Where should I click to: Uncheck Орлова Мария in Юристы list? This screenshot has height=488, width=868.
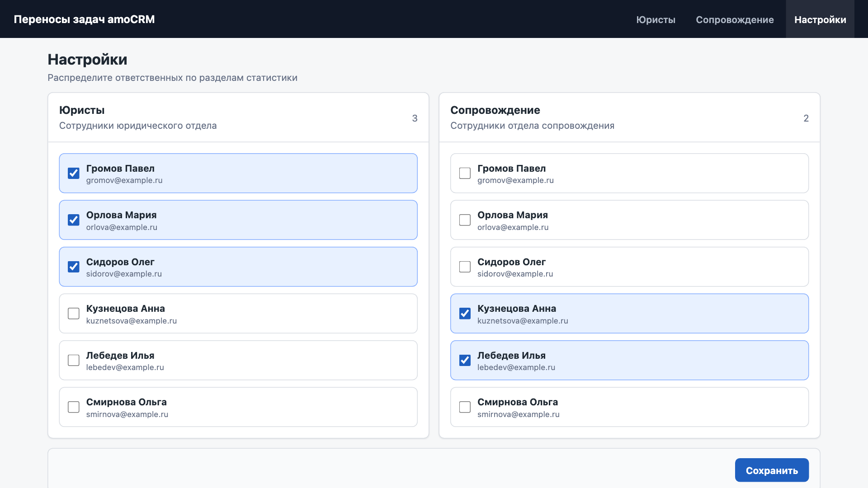click(x=74, y=220)
